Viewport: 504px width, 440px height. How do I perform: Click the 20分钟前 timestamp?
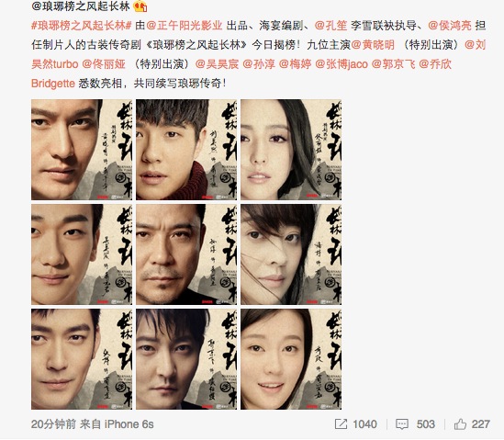coord(53,424)
